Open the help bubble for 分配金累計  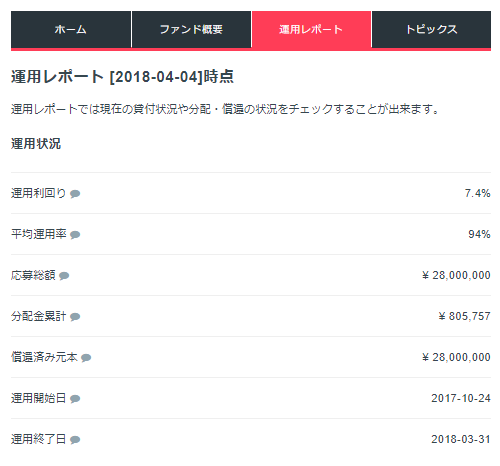tap(75, 317)
